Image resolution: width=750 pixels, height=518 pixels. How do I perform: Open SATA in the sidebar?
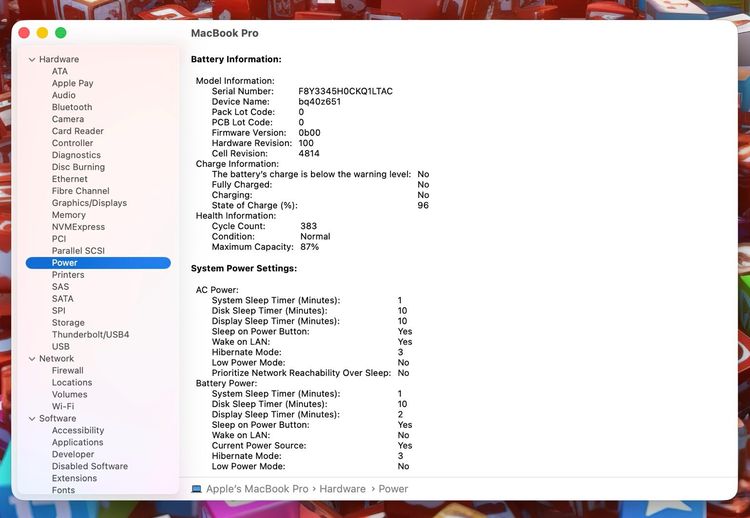click(x=63, y=299)
